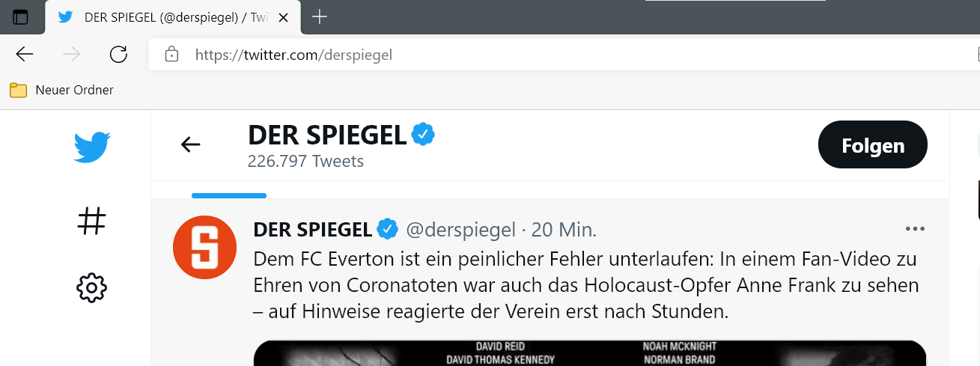Open the Neuer Ordner bookmarks folder
980x366 pixels.
(62, 91)
